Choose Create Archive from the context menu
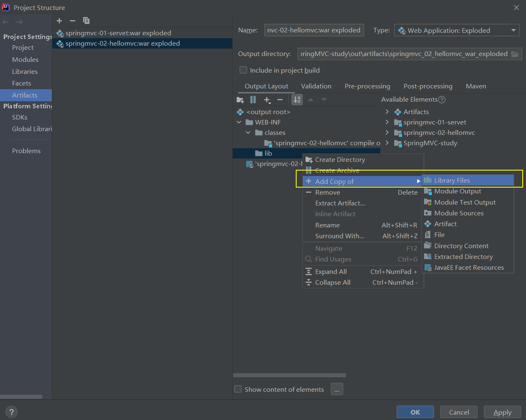The height and width of the screenshot is (420, 526). pos(363,171)
